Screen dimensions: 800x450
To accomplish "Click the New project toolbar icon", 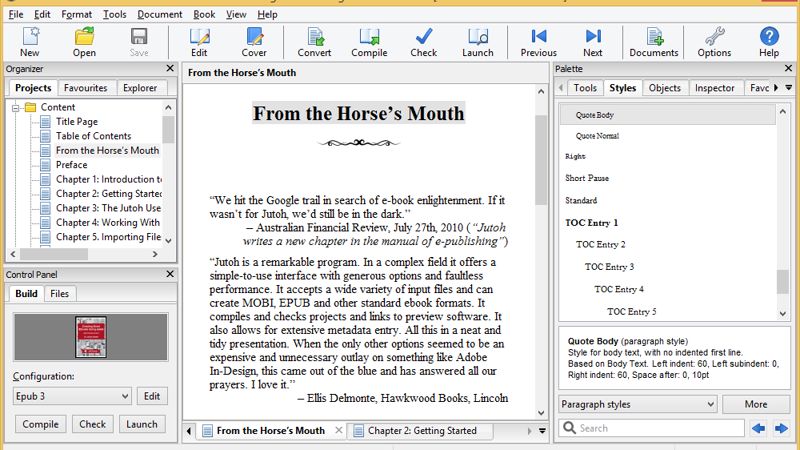I will click(30, 41).
